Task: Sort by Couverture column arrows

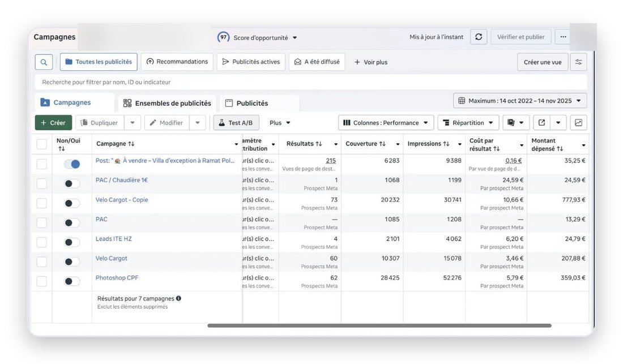Action: pyautogui.click(x=382, y=144)
